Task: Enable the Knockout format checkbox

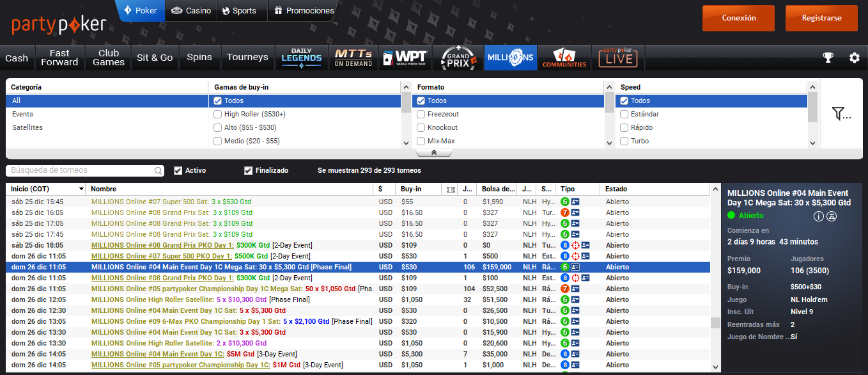Action: click(x=421, y=127)
